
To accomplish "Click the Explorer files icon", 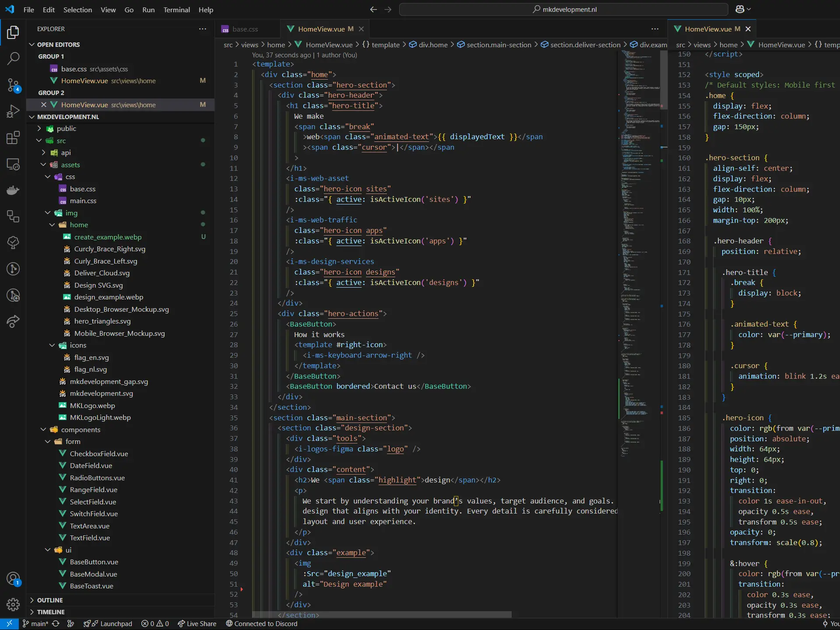I will coord(13,32).
